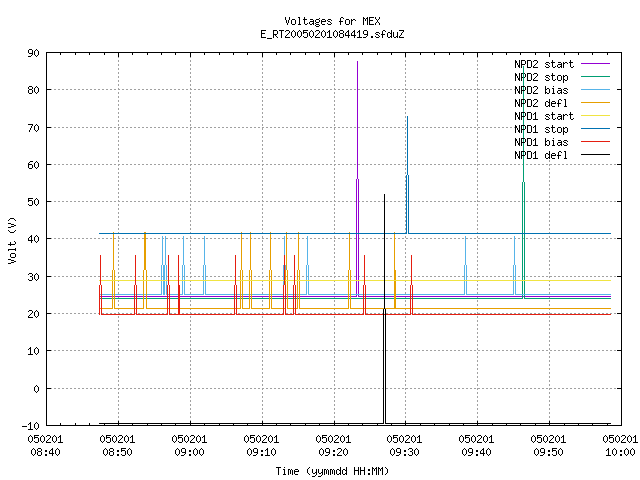The width and height of the screenshot is (640, 480).
Task: Select the 'NPD2 bias' legend label
Action: click(x=541, y=90)
